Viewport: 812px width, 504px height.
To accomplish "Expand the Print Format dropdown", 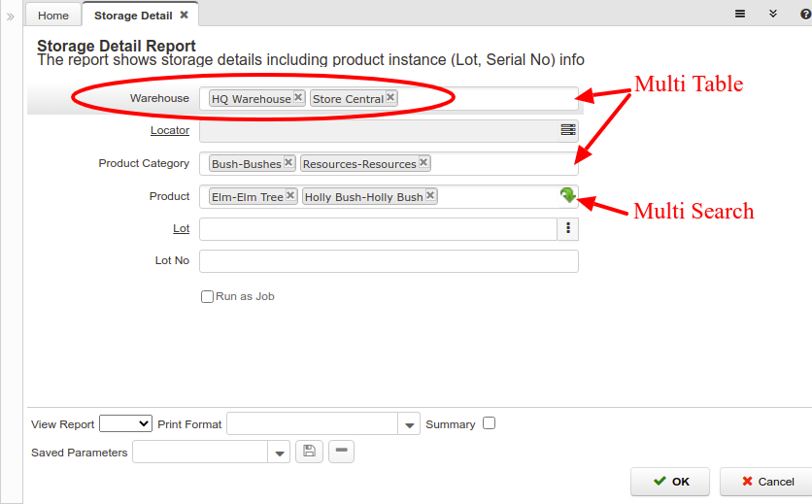I will pyautogui.click(x=410, y=424).
